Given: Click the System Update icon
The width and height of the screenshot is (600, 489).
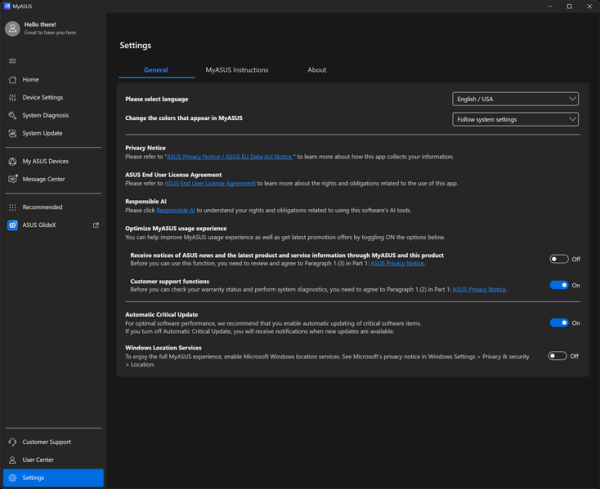Looking at the screenshot, I should 13,133.
